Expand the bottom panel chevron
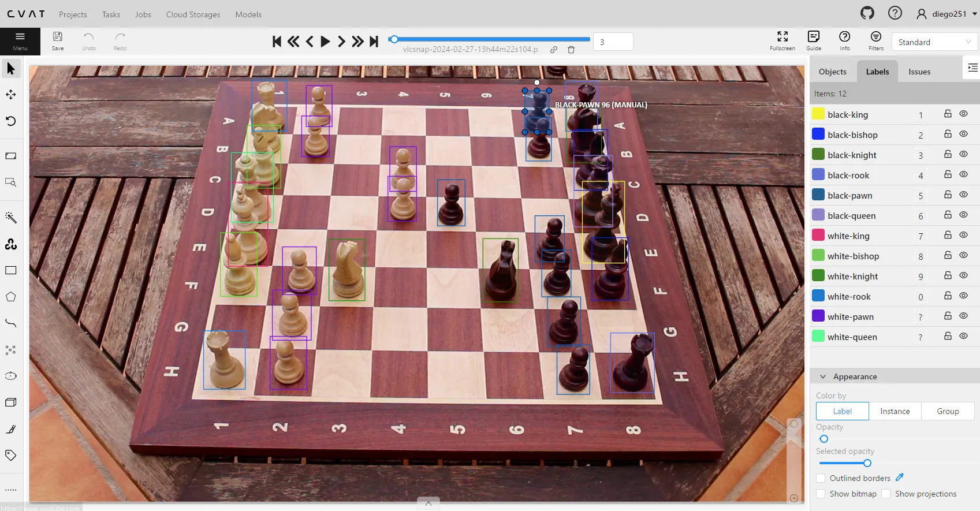The image size is (980, 511). (428, 503)
